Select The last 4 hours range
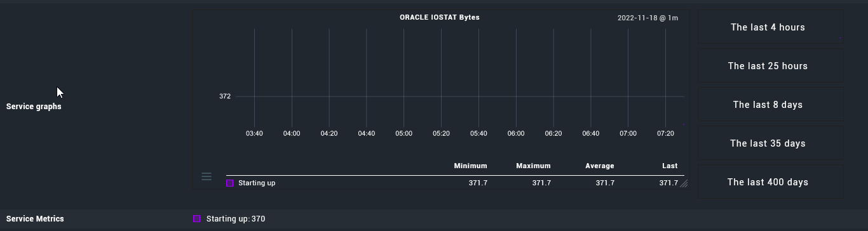 pyautogui.click(x=771, y=27)
